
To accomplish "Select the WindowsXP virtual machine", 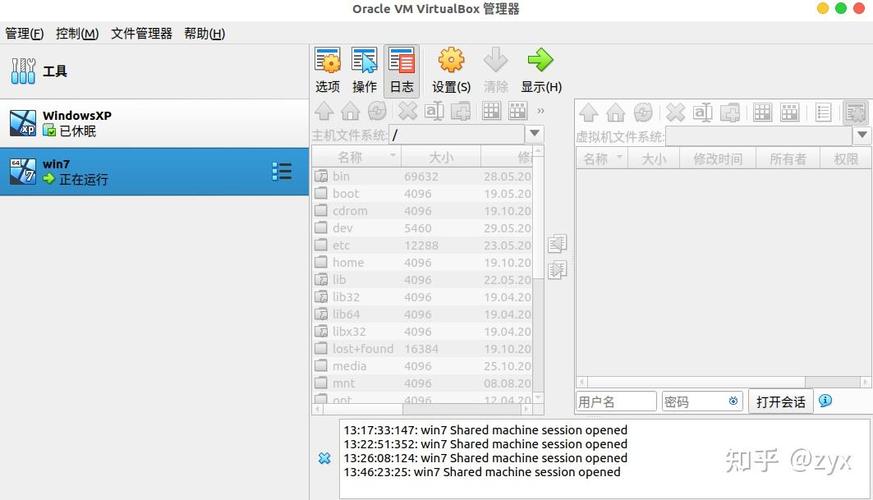I will pyautogui.click(x=154, y=124).
